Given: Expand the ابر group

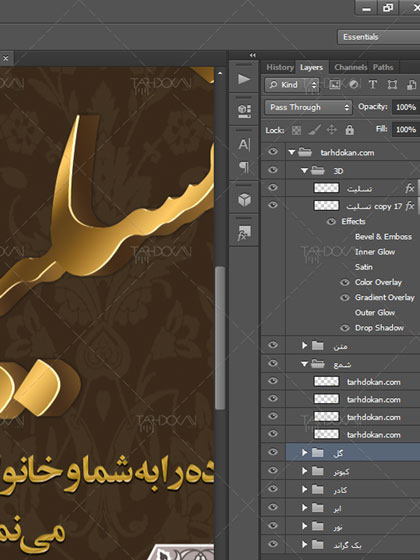Looking at the screenshot, I should point(304,508).
